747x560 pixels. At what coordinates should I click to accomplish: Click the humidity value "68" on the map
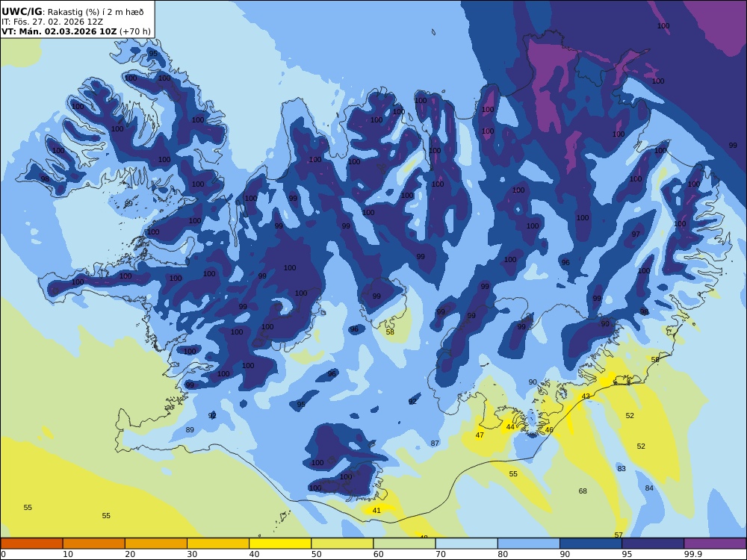pyautogui.click(x=583, y=491)
